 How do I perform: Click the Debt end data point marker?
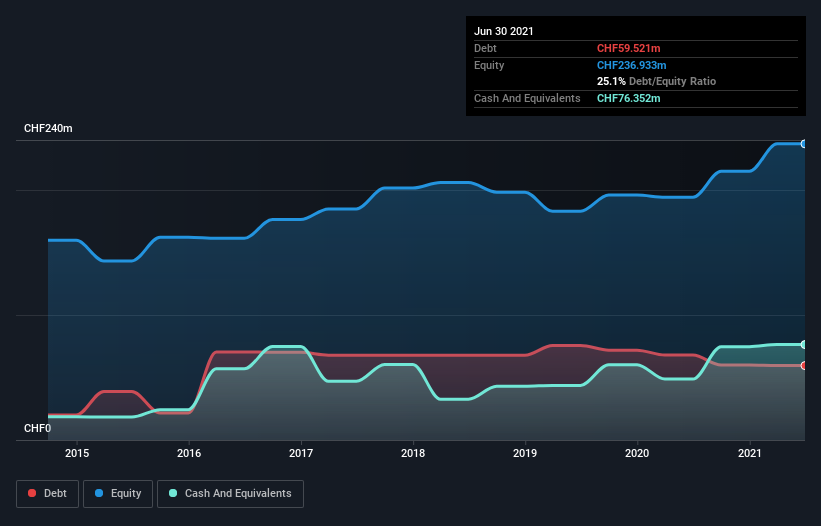[x=804, y=365]
